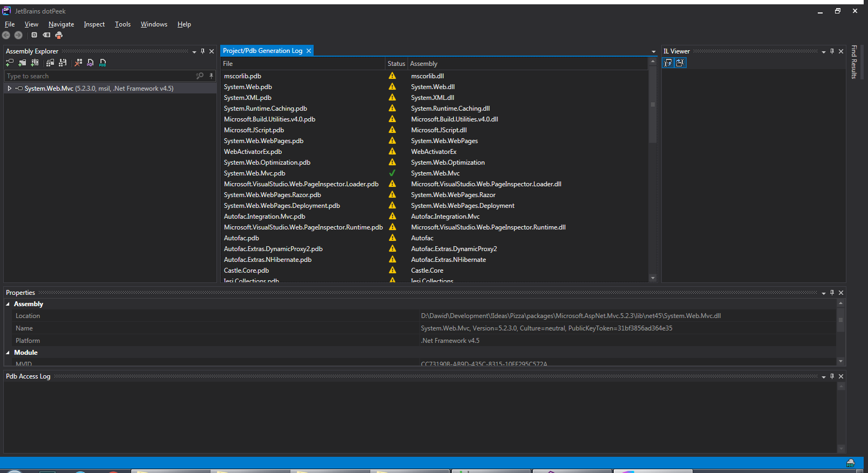Open window position dropdown of Pdb Access Log
The height and width of the screenshot is (473, 868).
tap(824, 377)
